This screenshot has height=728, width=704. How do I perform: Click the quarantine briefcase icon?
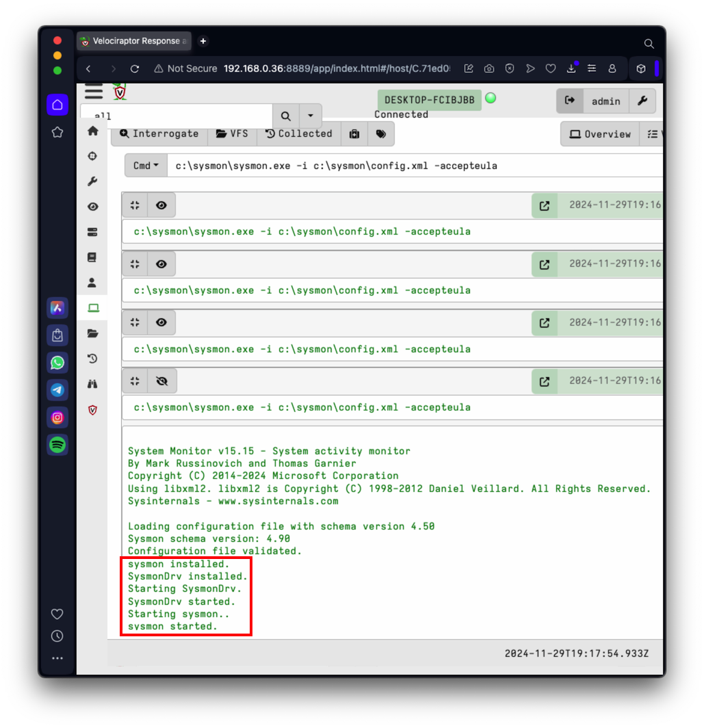(x=354, y=133)
